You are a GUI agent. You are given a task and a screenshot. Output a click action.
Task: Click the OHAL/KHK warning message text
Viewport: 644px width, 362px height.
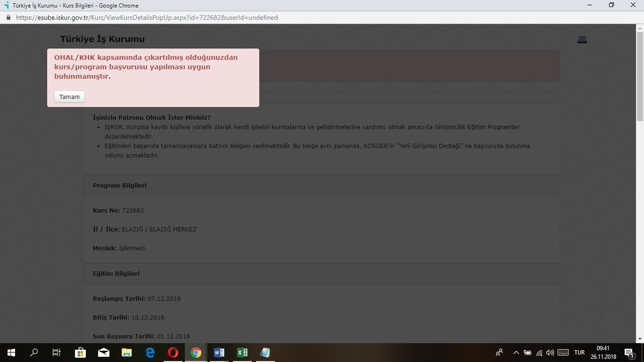[146, 67]
